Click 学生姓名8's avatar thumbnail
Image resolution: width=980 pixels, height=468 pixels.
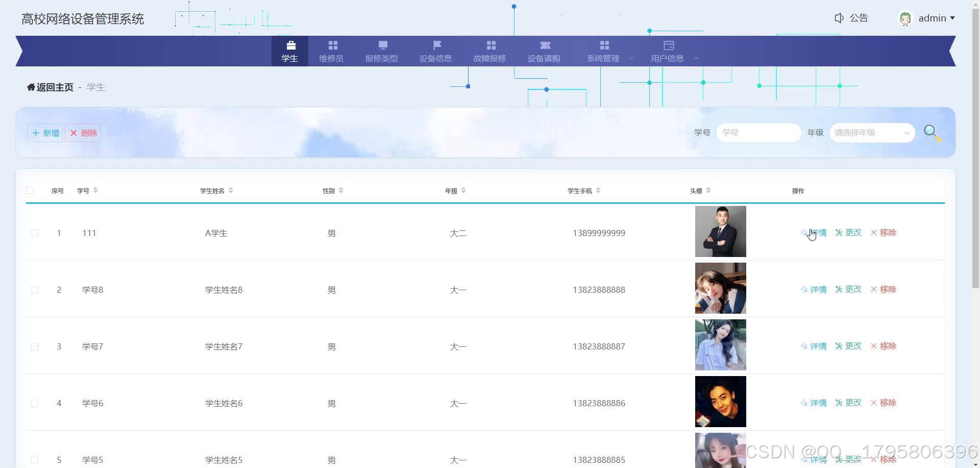[x=721, y=288]
